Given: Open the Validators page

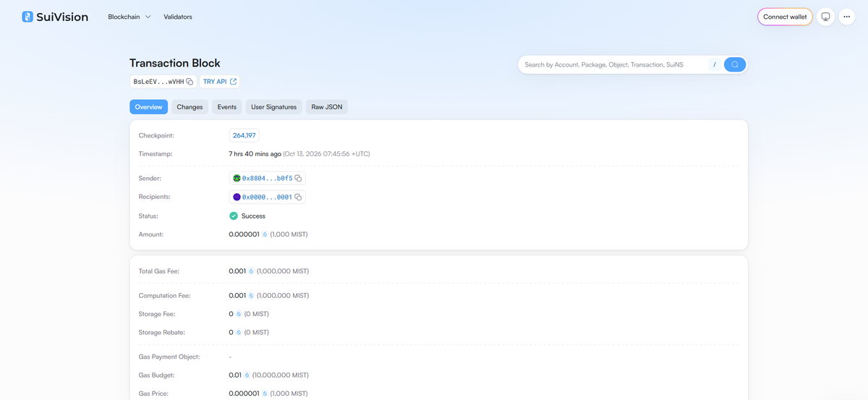Looking at the screenshot, I should pyautogui.click(x=178, y=17).
